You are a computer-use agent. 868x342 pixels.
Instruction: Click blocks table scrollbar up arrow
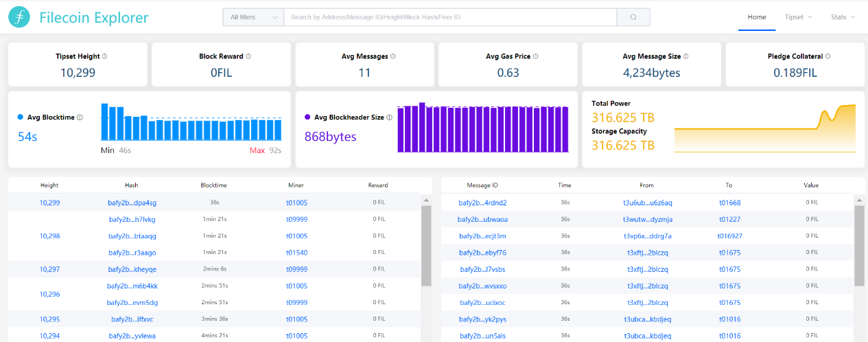425,200
